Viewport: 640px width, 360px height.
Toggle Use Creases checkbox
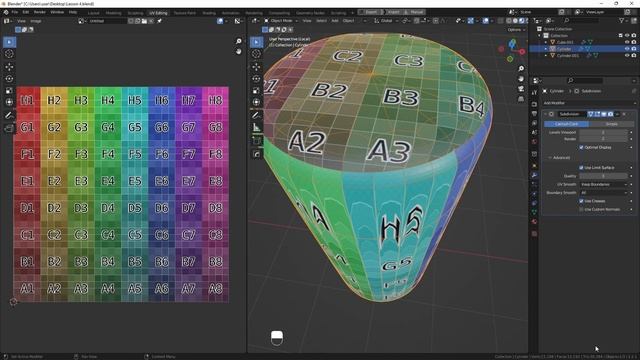point(581,201)
